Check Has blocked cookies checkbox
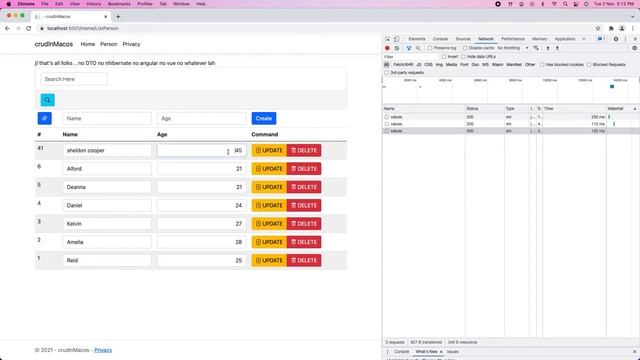The width and height of the screenshot is (640, 360). [x=542, y=65]
